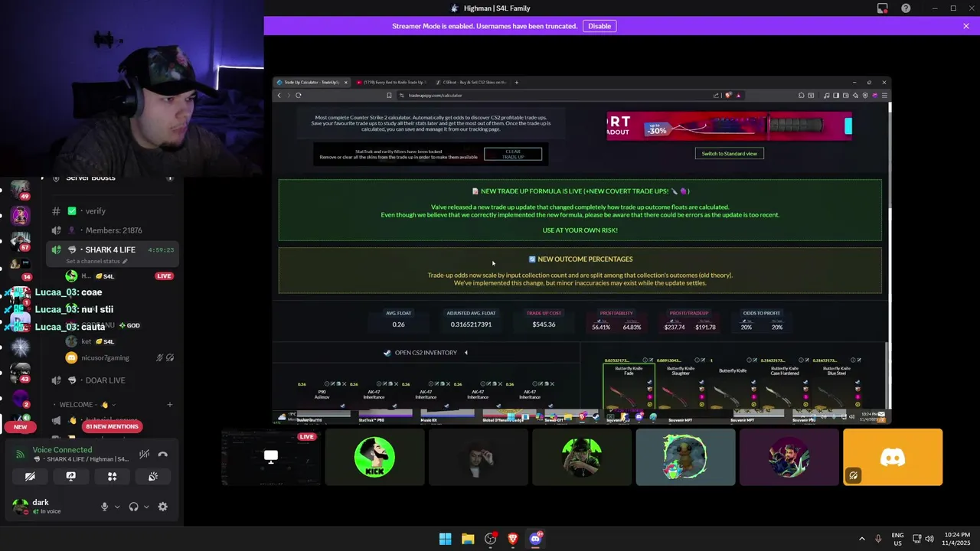Viewport: 980px width, 551px height.
Task: Click Trade Up Calculator browser tab in stream
Action: [x=312, y=82]
